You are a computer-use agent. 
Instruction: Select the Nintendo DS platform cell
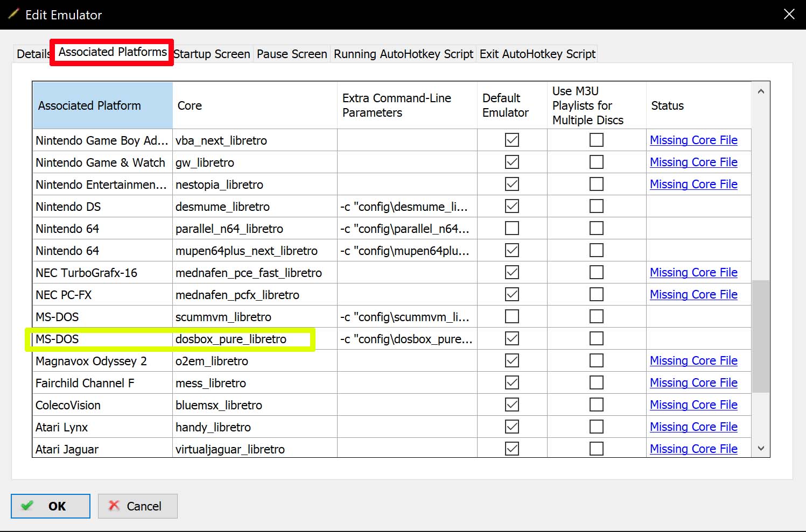102,207
